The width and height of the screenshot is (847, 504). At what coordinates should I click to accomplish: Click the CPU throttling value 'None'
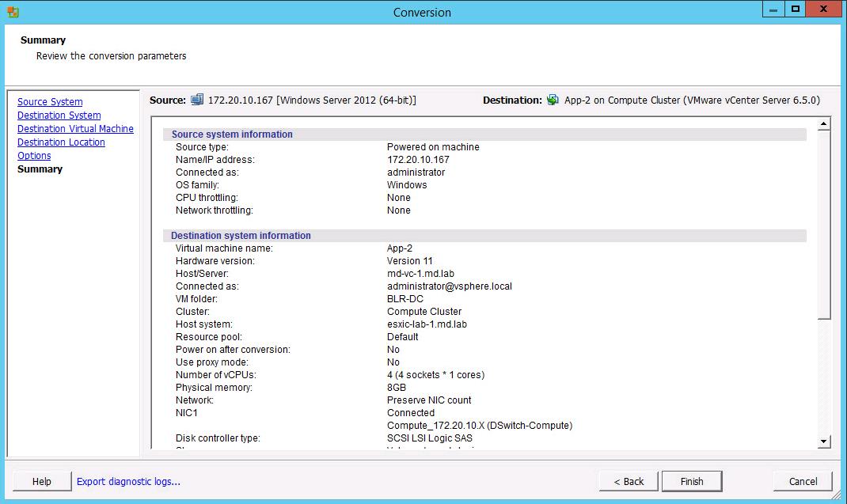(399, 198)
